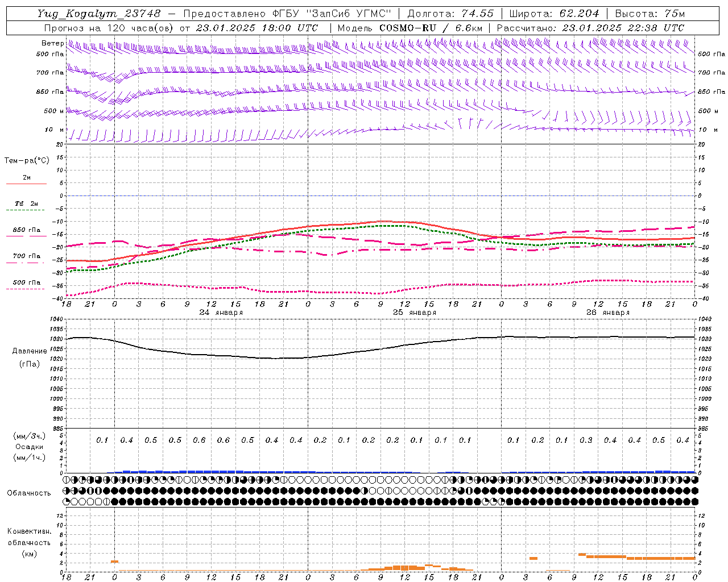Click the Облачность cloud cover label

[x=28, y=493]
